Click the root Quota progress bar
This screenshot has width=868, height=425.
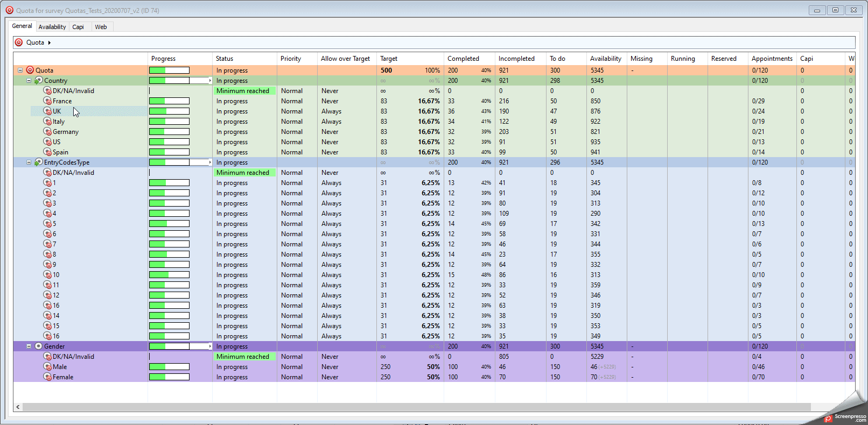coord(169,70)
